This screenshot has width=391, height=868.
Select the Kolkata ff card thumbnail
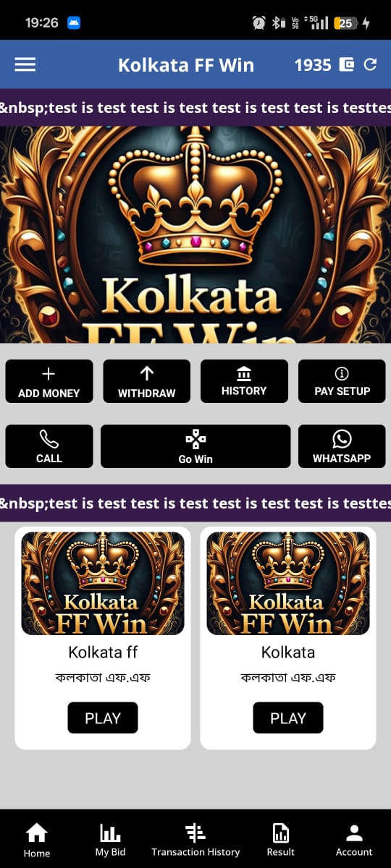(x=103, y=584)
